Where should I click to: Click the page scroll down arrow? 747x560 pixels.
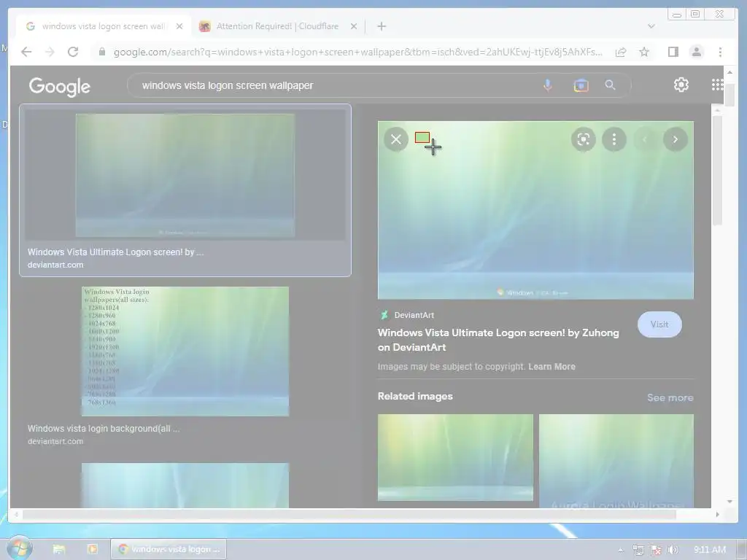pyautogui.click(x=729, y=501)
